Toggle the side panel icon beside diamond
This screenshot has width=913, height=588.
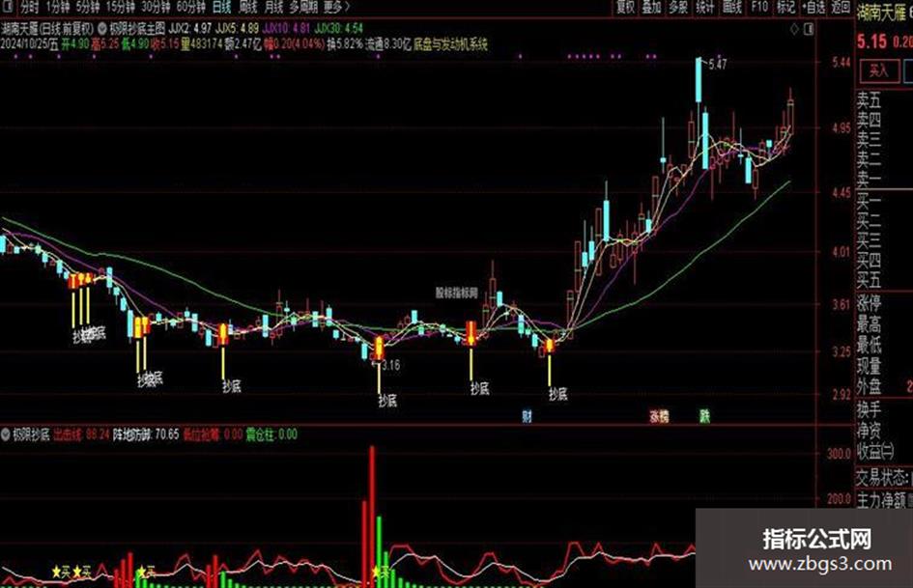[x=809, y=29]
